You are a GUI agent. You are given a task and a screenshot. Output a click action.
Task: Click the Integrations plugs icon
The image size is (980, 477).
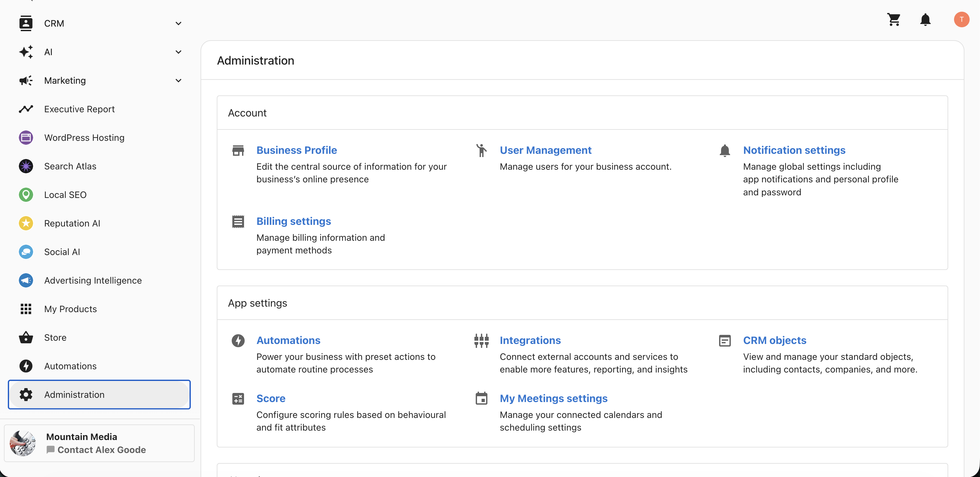(x=481, y=340)
